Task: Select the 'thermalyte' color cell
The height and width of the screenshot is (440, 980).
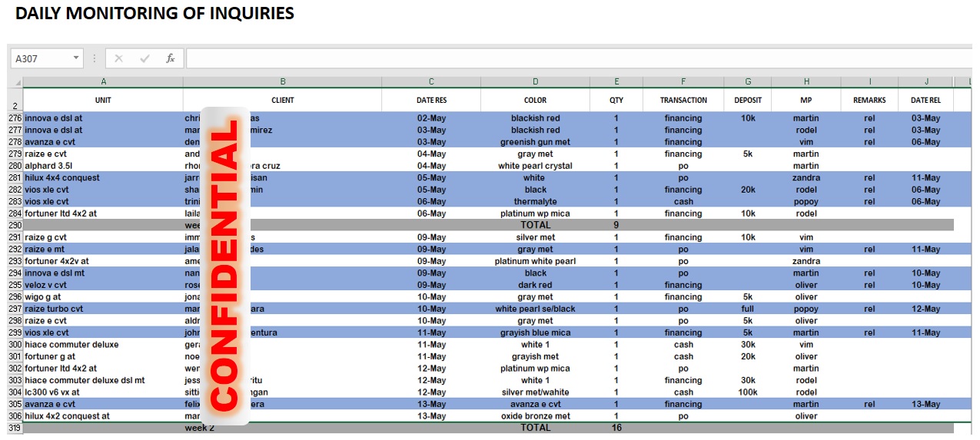Action: click(x=535, y=201)
